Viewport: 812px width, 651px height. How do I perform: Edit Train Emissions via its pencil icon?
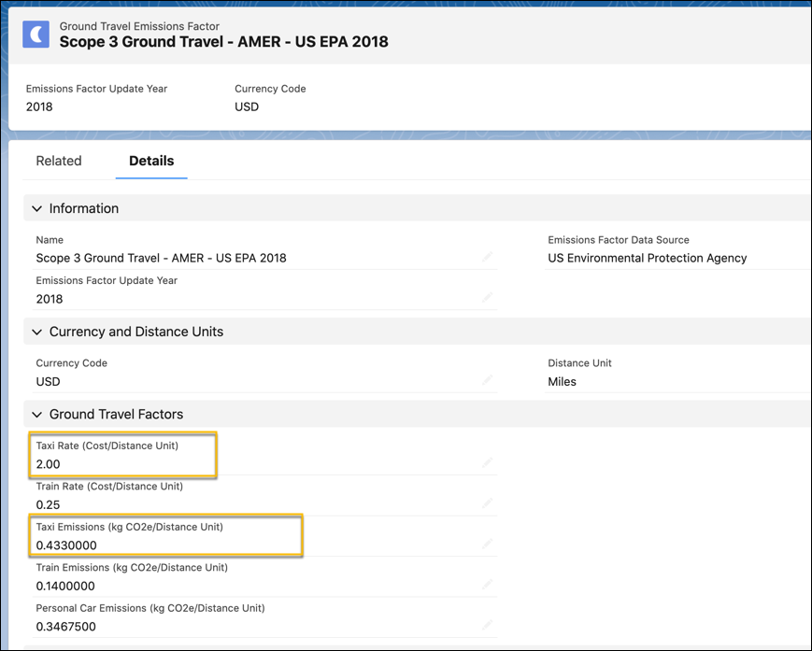[x=488, y=585]
